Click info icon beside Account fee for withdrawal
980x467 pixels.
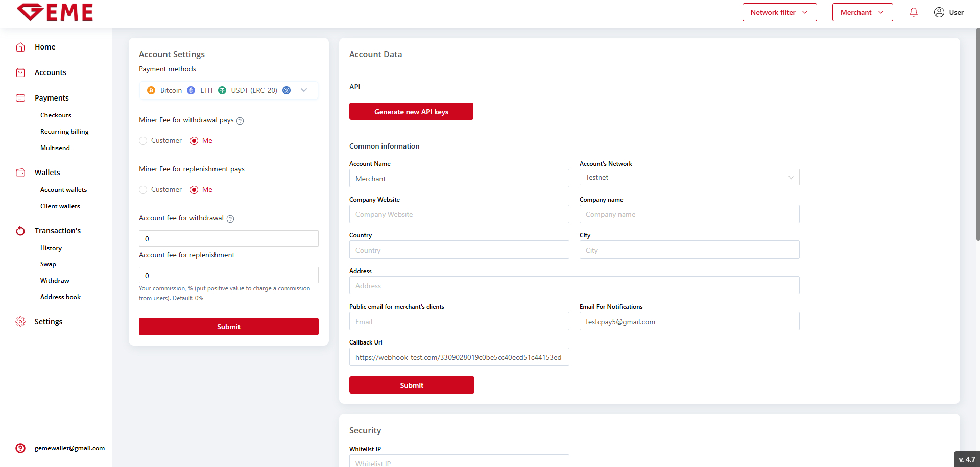[x=230, y=219]
